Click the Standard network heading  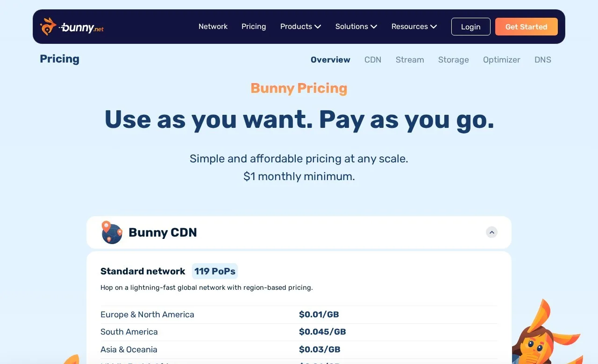[x=143, y=271]
